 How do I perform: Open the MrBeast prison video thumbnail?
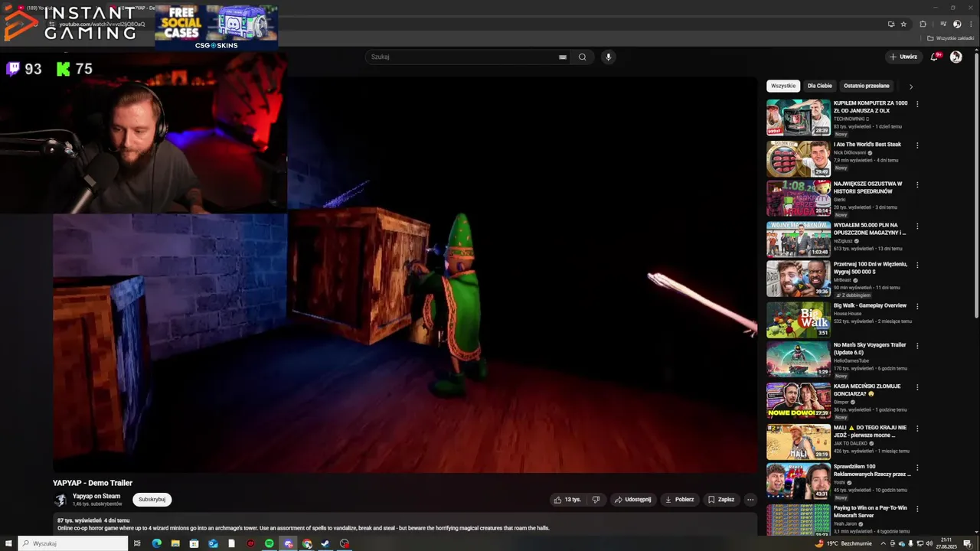click(799, 279)
